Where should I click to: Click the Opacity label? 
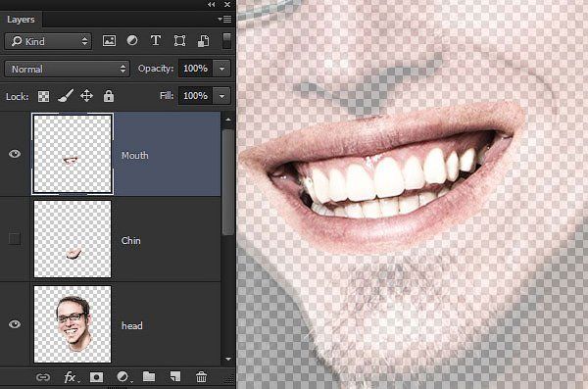(156, 69)
